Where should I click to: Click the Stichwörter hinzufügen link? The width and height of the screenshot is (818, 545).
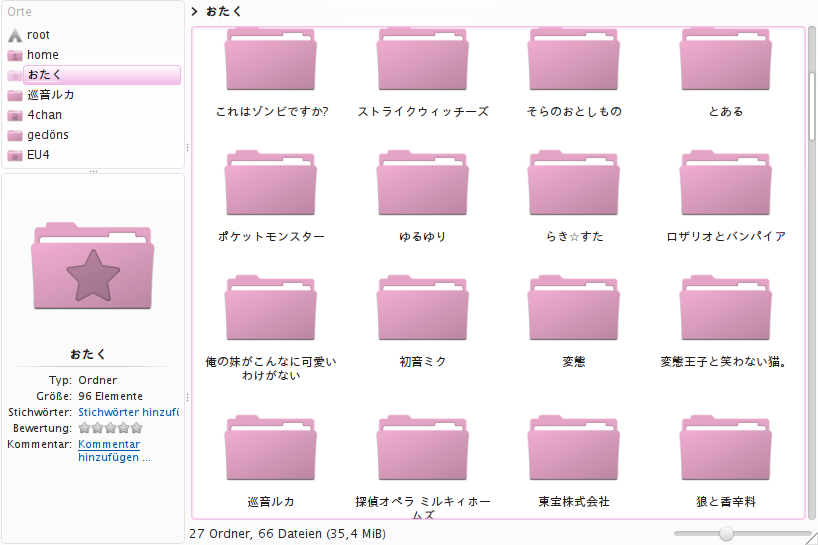click(x=128, y=412)
